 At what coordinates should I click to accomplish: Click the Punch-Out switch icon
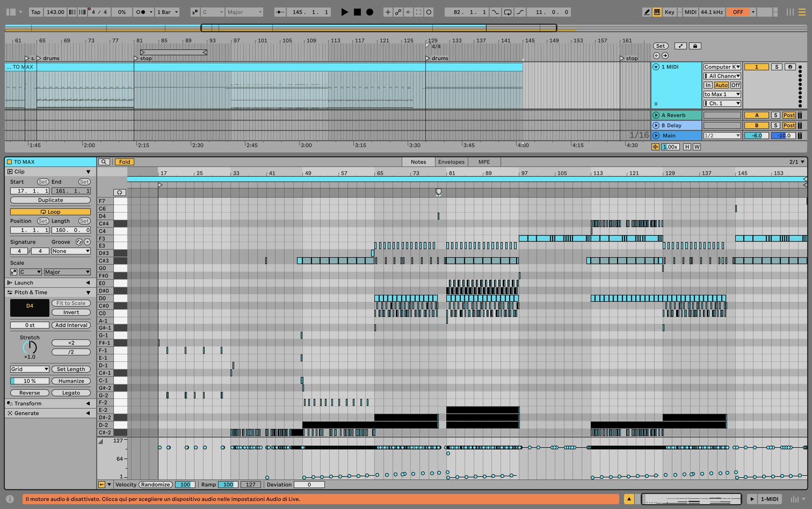tap(520, 12)
